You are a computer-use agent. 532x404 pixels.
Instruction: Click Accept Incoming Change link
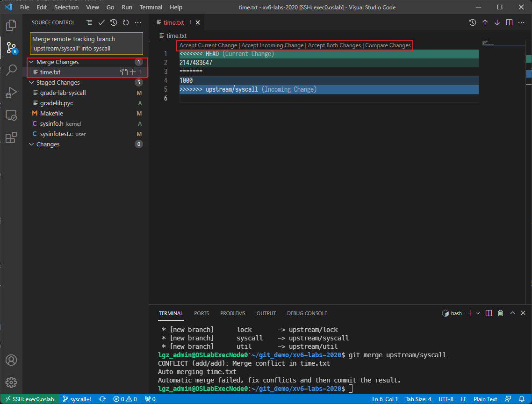click(272, 45)
